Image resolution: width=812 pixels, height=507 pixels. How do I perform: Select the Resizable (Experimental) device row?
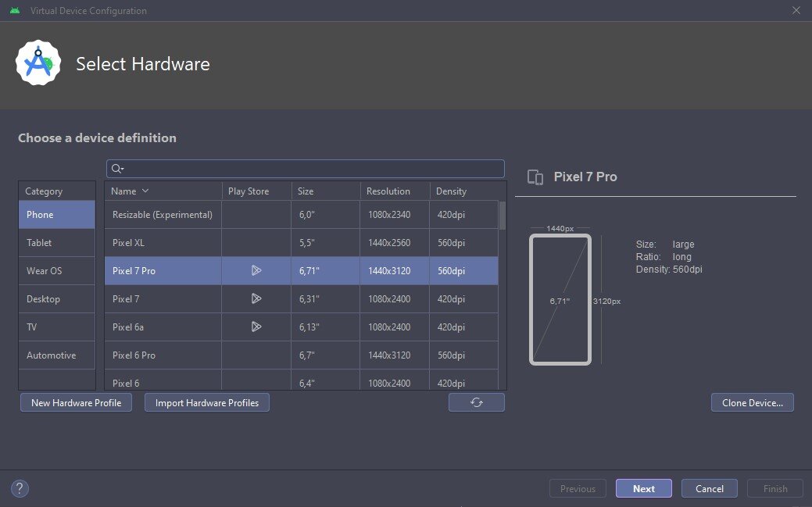[x=302, y=214]
